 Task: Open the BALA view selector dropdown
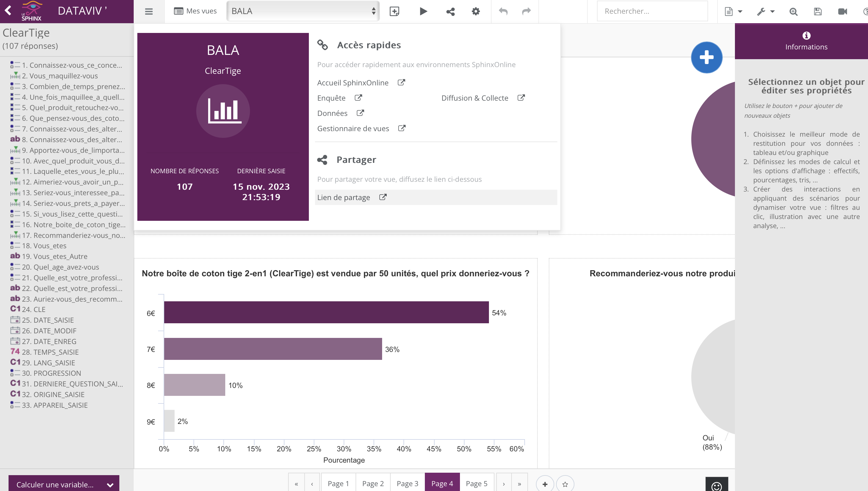[303, 11]
